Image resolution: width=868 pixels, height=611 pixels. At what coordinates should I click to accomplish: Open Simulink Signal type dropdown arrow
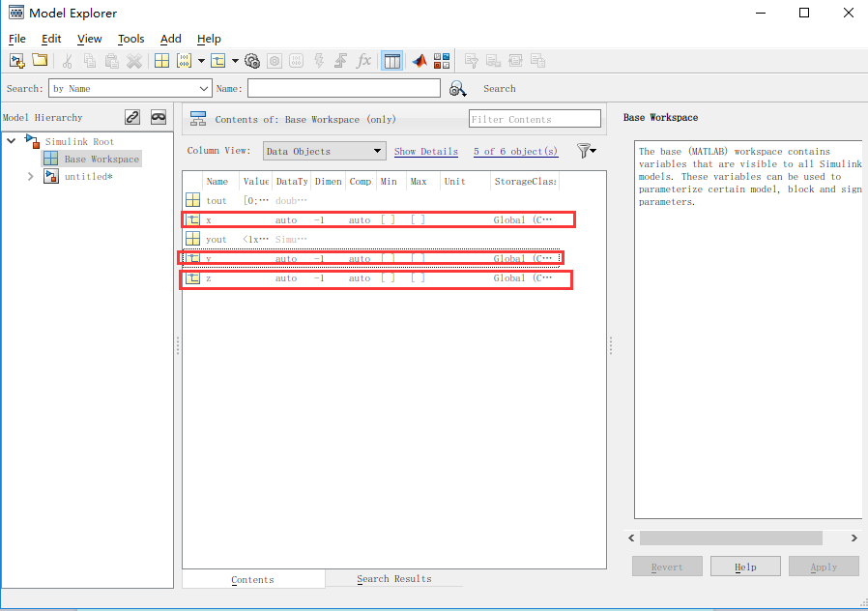(x=235, y=61)
